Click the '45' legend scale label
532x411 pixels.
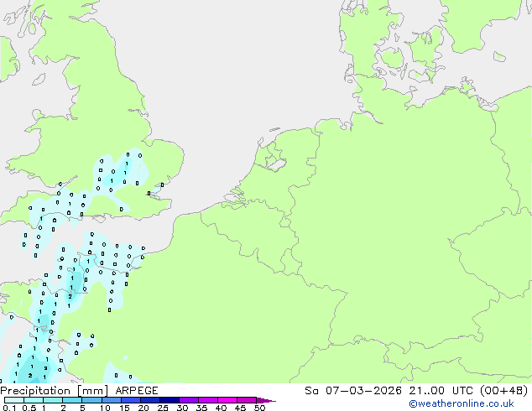[240, 408]
